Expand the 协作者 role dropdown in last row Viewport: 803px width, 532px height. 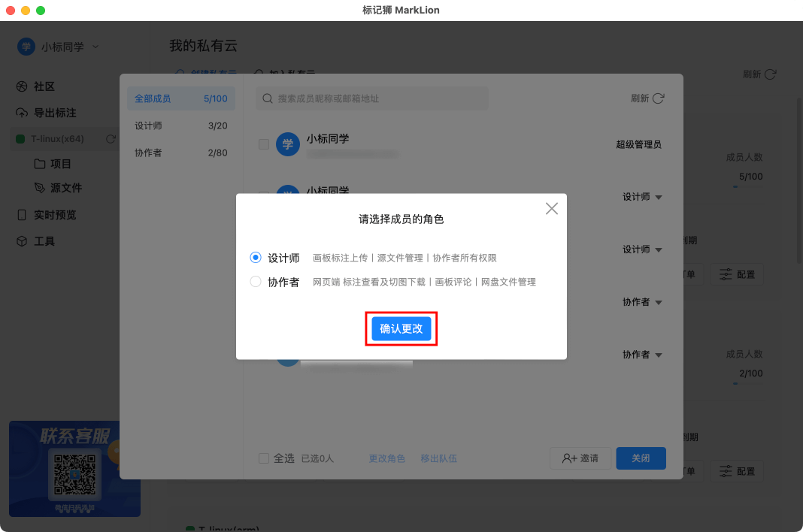(659, 355)
